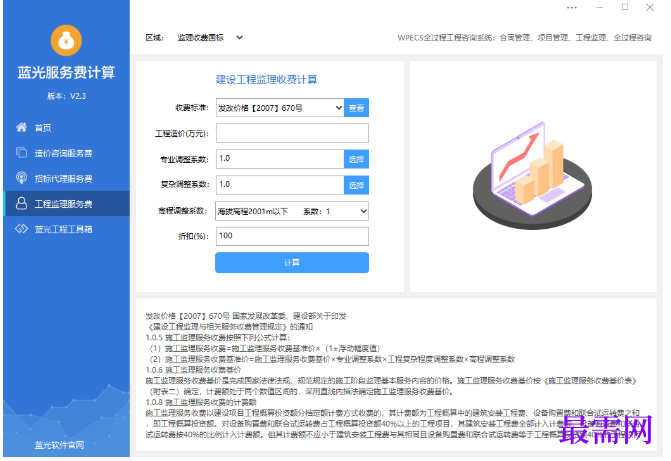Click the orange money bag logo
The height and width of the screenshot is (461, 671).
coord(66,41)
